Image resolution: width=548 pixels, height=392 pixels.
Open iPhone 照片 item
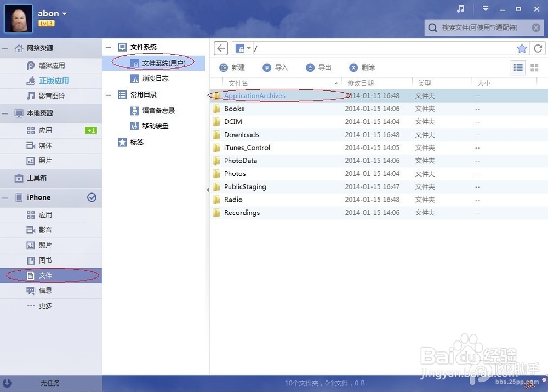click(x=51, y=245)
